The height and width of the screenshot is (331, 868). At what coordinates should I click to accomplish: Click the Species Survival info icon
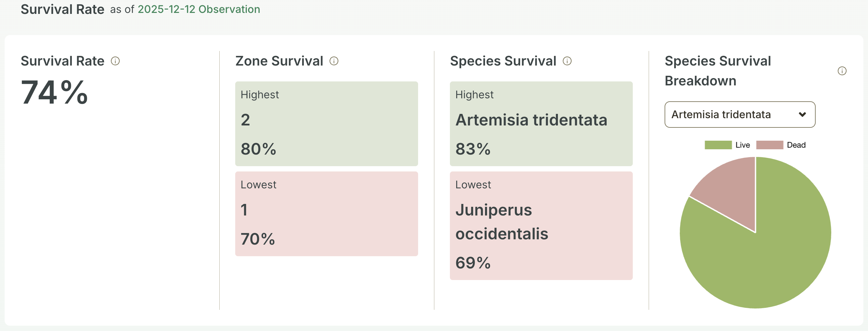[x=567, y=61]
